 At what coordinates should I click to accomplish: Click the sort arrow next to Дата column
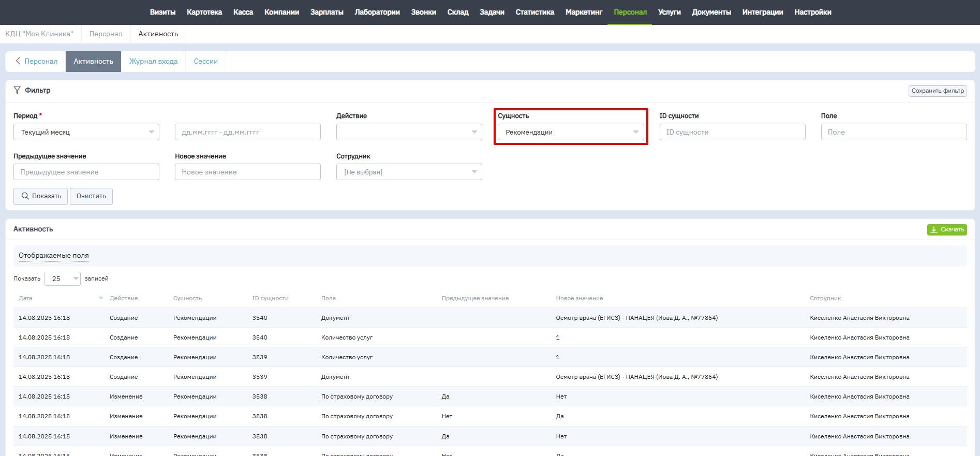(x=100, y=298)
